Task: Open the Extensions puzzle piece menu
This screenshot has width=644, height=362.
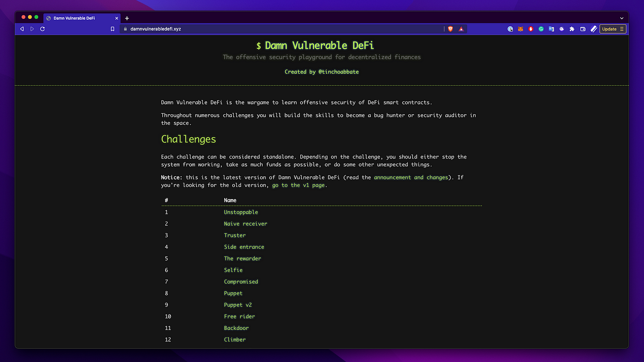Action: click(x=572, y=29)
